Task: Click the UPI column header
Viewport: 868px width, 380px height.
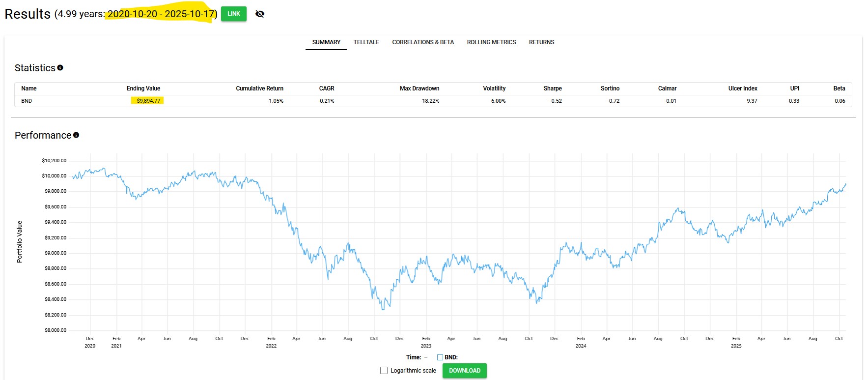Action: coord(795,88)
